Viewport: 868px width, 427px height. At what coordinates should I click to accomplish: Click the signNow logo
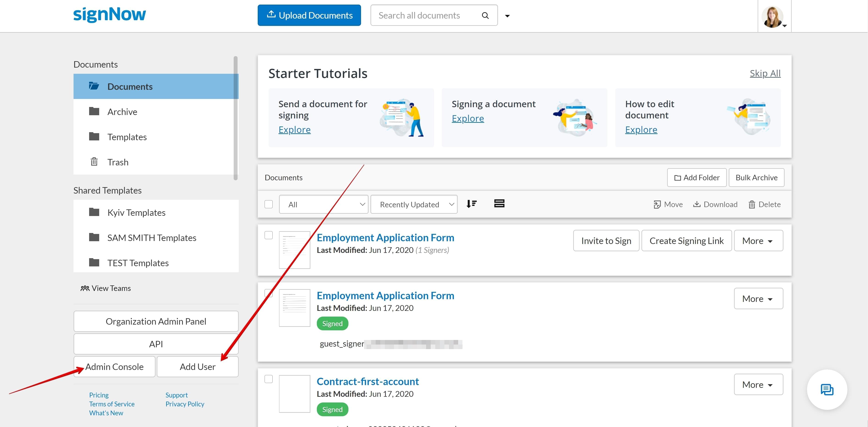110,15
